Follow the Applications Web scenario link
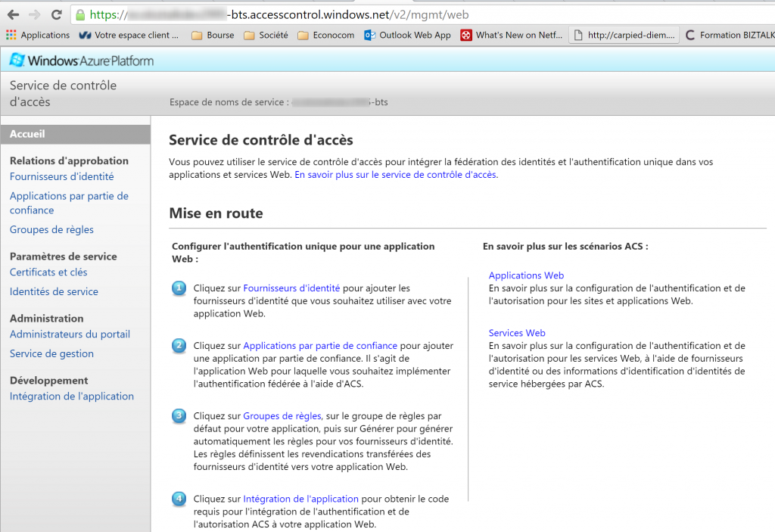 coord(526,275)
